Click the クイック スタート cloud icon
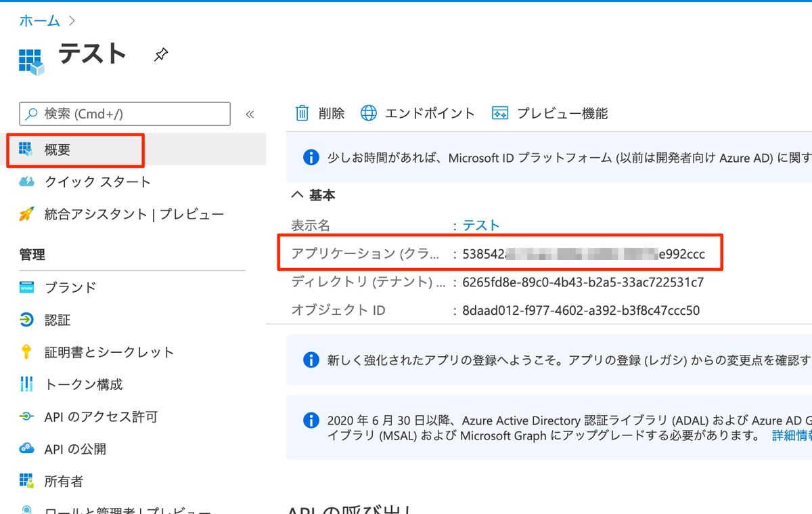Image resolution: width=812 pixels, height=514 pixels. pyautogui.click(x=26, y=181)
